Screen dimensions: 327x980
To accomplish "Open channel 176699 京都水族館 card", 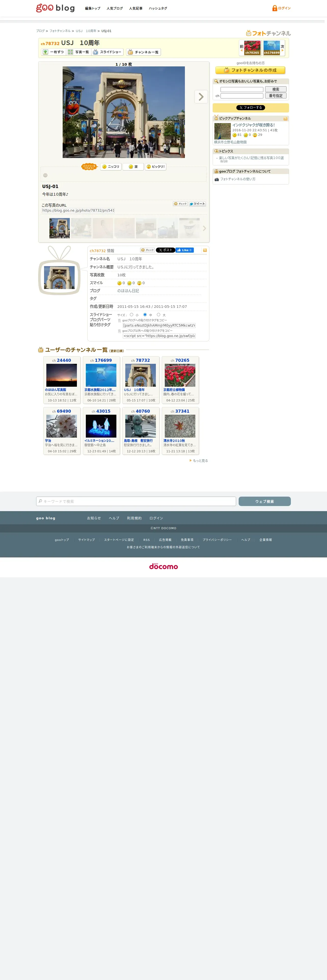I will tap(101, 380).
